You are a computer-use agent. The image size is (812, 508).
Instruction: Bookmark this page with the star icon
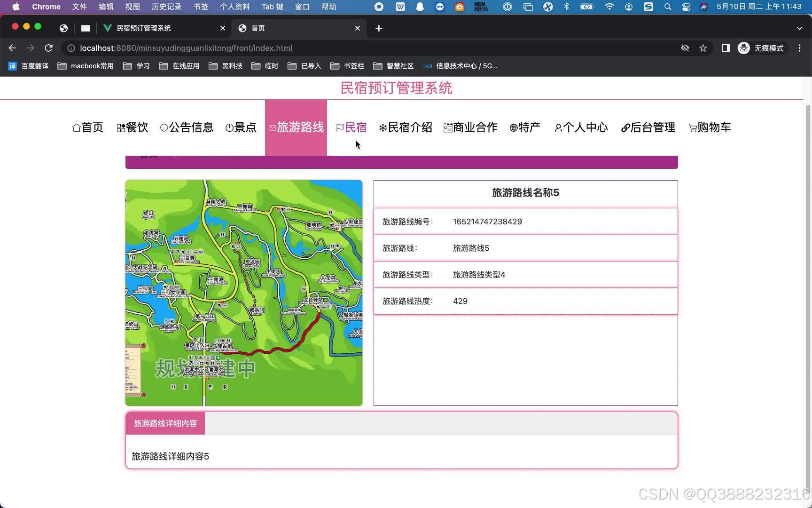pos(703,48)
